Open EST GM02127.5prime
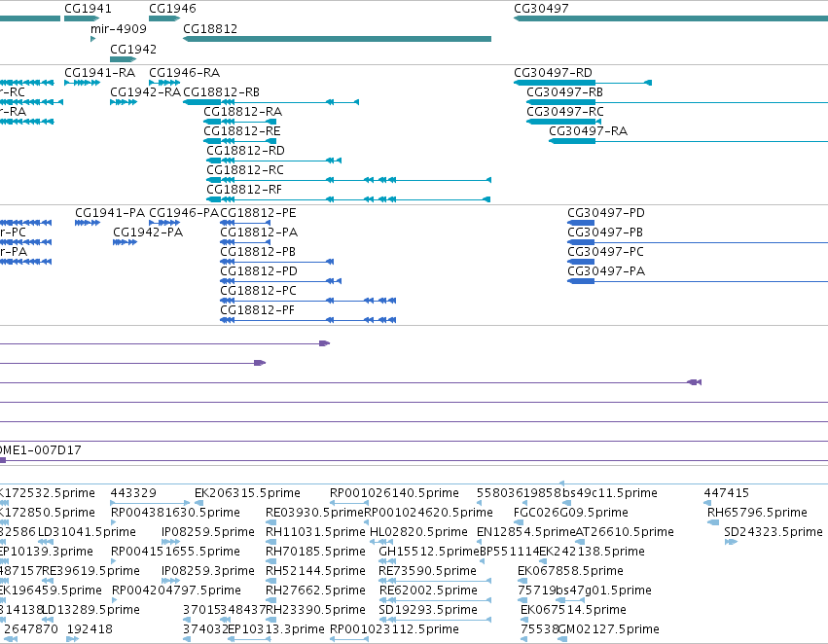 (x=608, y=629)
